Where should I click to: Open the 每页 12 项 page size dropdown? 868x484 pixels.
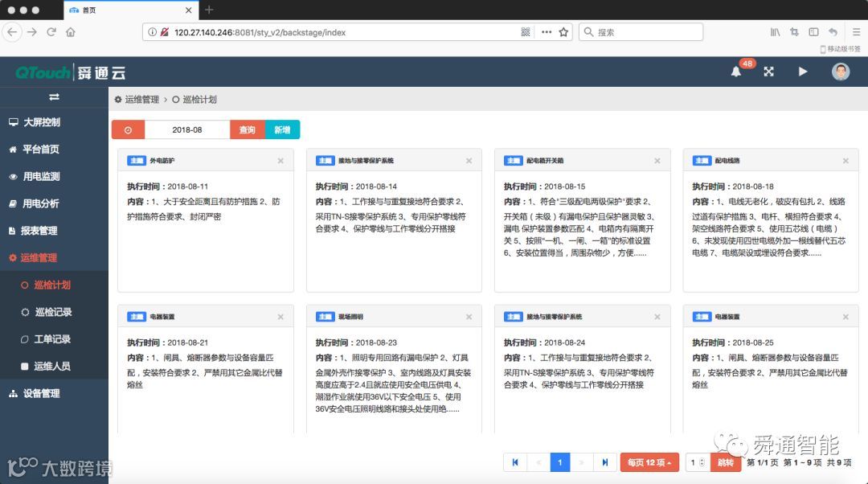pyautogui.click(x=649, y=462)
